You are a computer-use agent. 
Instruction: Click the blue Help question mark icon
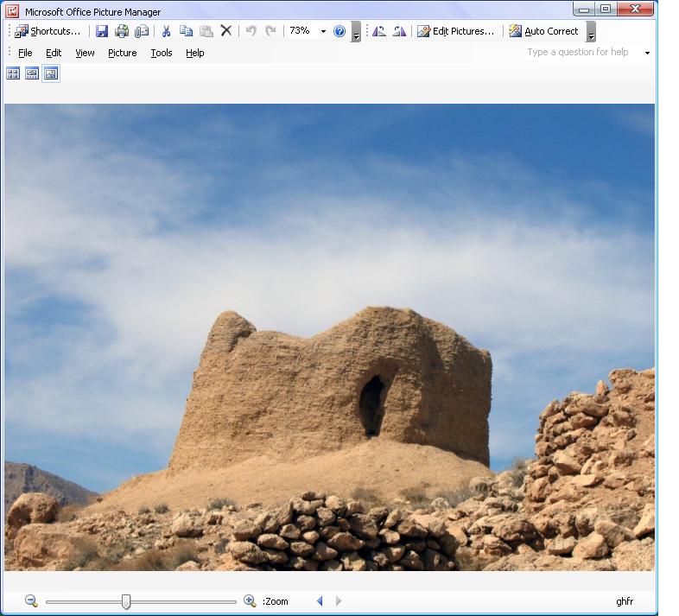(339, 31)
